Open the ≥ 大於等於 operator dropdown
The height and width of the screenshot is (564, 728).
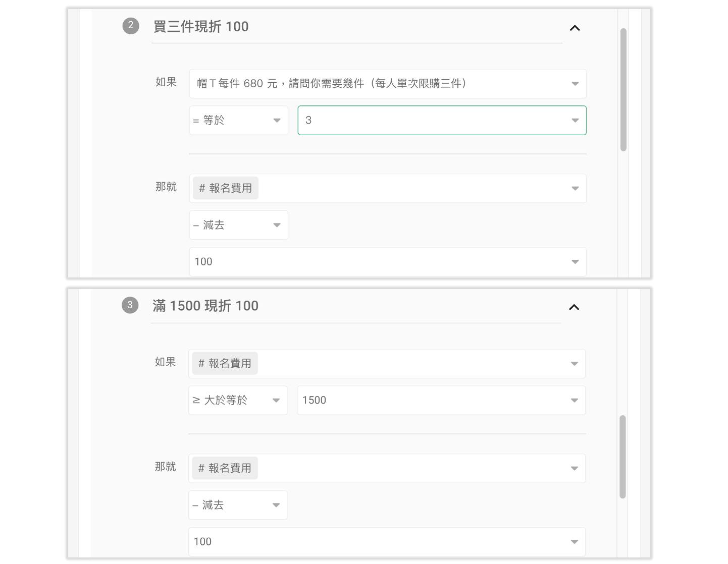coord(237,401)
